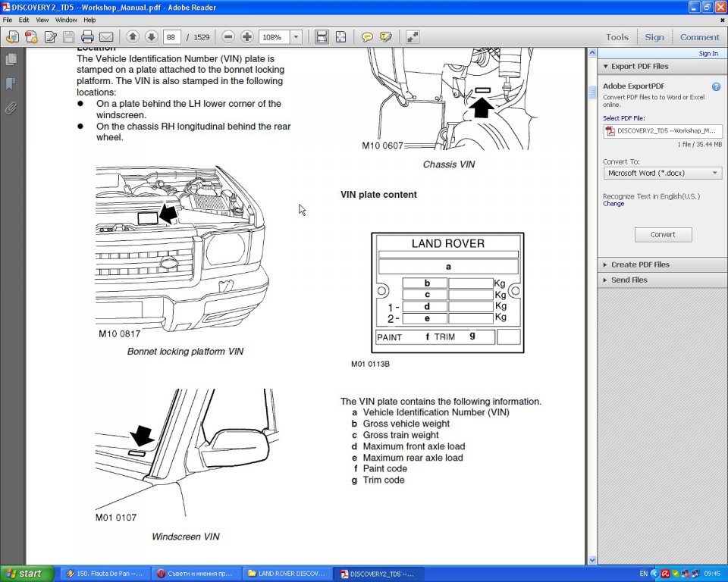Open the zoom percentage dropdown
Viewport: 728px width, 582px height.
pyautogui.click(x=296, y=37)
